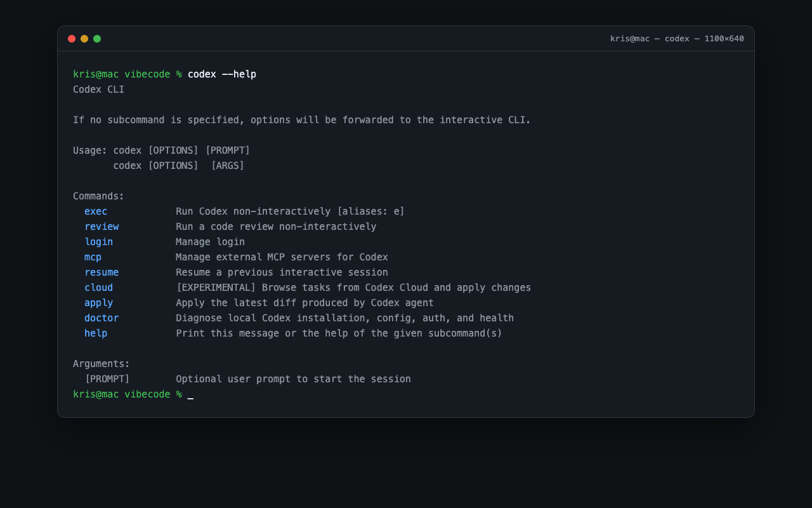Image resolution: width=812 pixels, height=508 pixels.
Task: Click the window title 'kris@mac — codex — 1100×640'
Action: (677, 39)
